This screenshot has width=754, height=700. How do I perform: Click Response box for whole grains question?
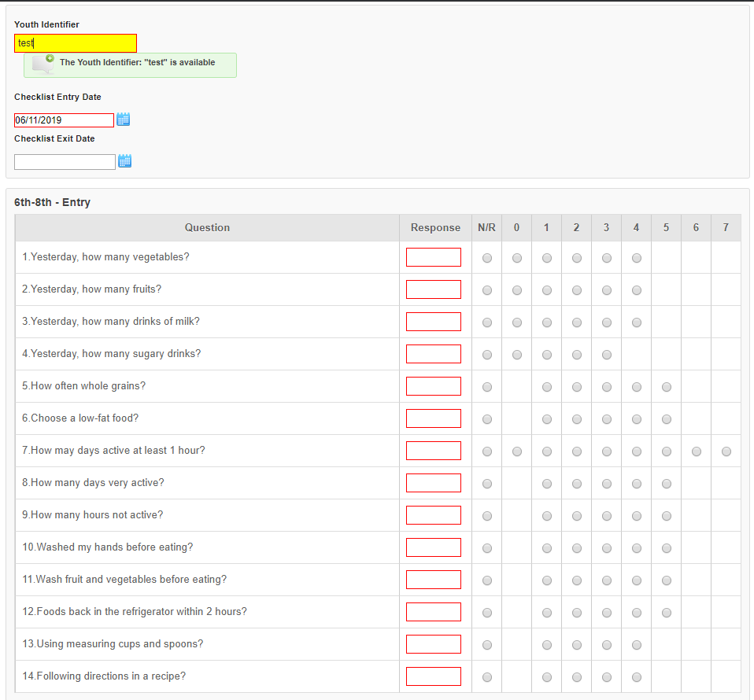pos(433,386)
